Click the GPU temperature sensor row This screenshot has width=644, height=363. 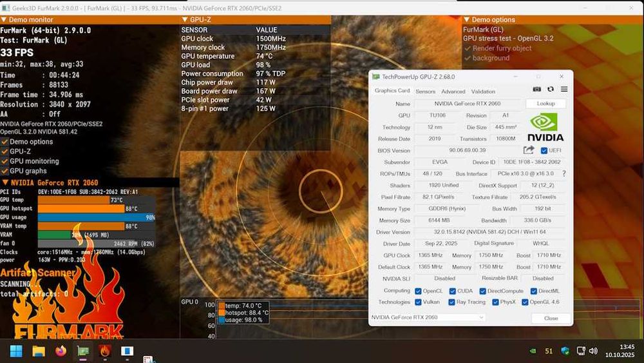point(255,56)
